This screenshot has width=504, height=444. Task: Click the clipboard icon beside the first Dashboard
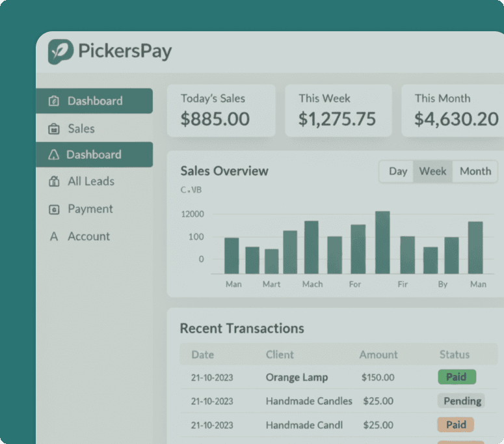tap(54, 101)
